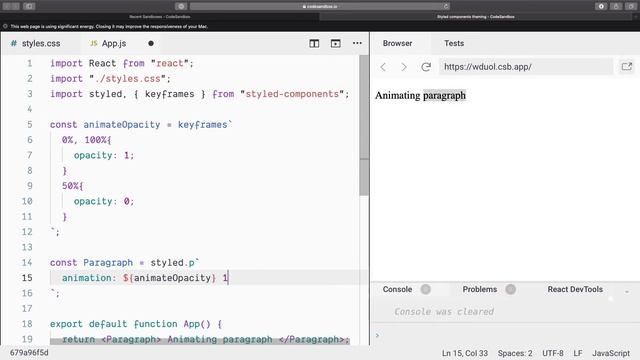Viewport: 640px width, 360px height.
Task: Click the opacity: 0 line
Action: coord(104,201)
